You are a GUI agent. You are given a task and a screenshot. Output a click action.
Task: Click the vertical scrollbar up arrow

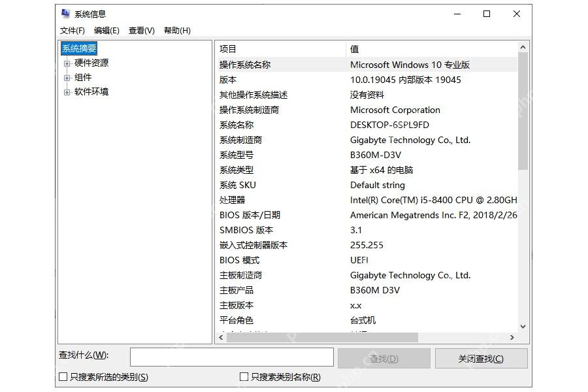(523, 47)
